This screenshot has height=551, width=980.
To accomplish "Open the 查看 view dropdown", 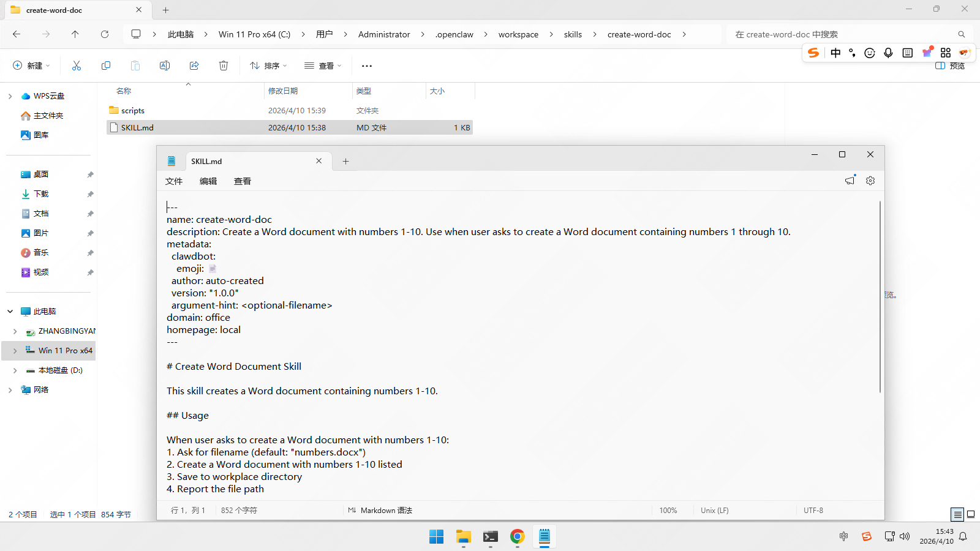I will tap(322, 66).
